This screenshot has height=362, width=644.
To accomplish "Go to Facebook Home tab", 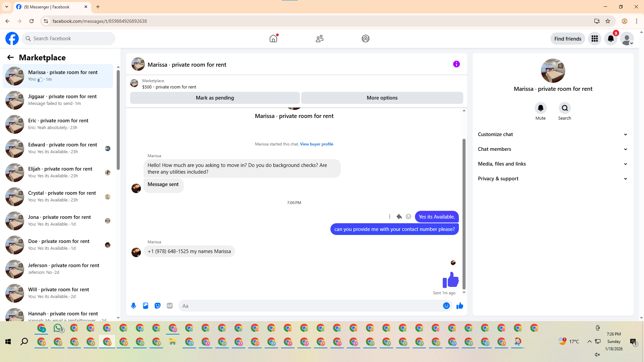I will (x=273, y=39).
